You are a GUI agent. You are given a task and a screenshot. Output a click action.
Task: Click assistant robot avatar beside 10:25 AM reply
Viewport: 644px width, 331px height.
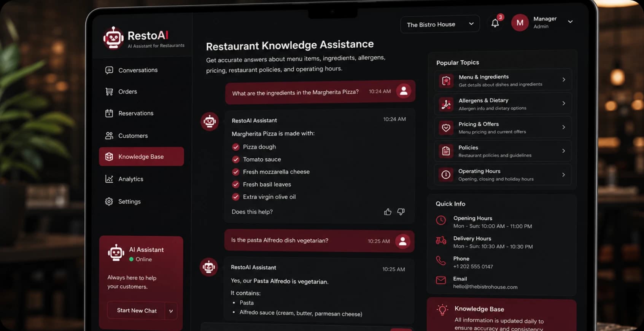tap(209, 267)
